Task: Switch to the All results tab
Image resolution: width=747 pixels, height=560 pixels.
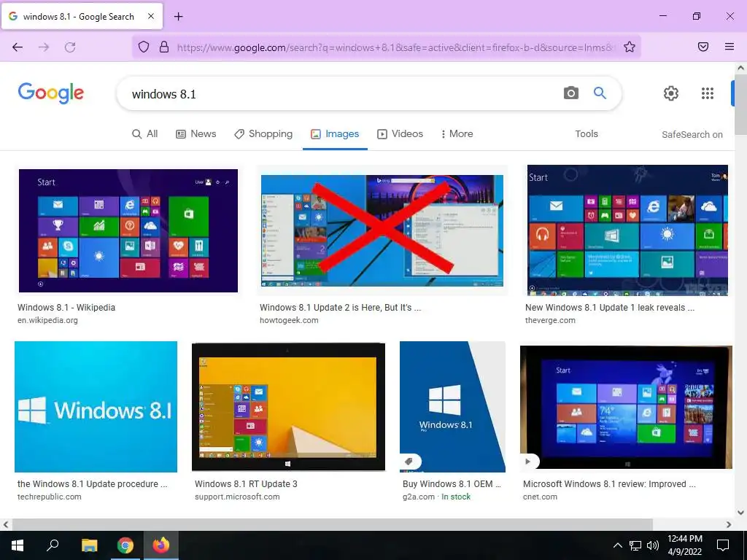Action: (x=145, y=134)
